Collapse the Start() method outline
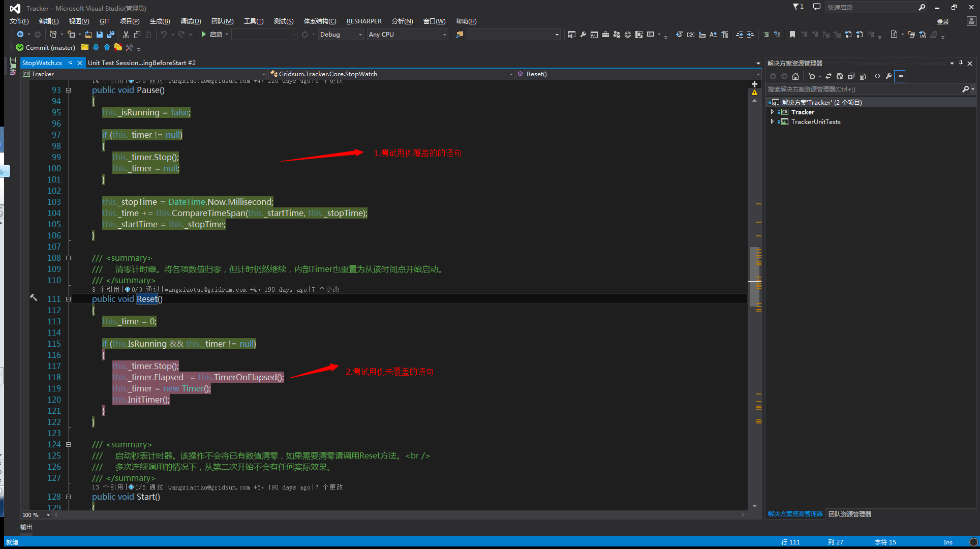 pyautogui.click(x=68, y=497)
